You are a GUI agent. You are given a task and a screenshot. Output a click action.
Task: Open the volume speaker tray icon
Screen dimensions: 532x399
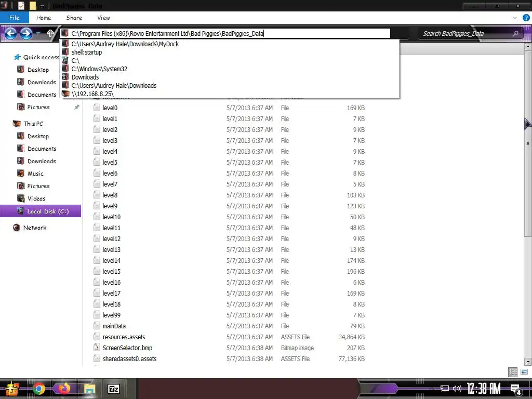[x=457, y=389]
